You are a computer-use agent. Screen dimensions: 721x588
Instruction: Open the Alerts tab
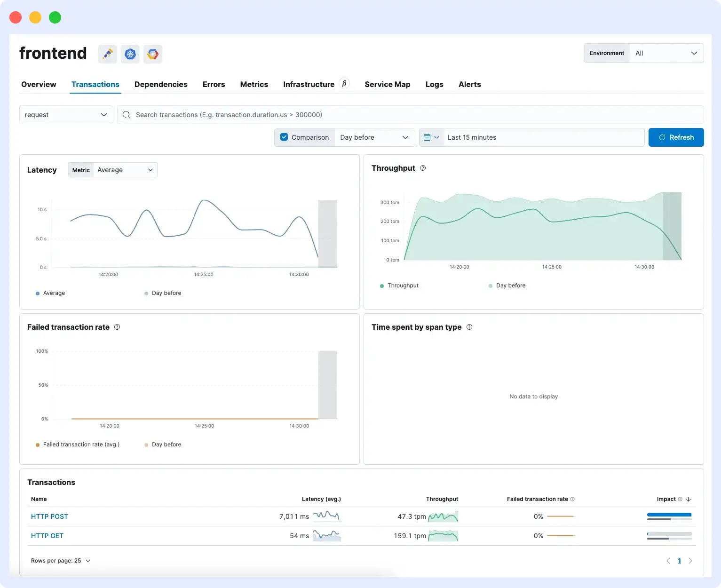coord(470,84)
